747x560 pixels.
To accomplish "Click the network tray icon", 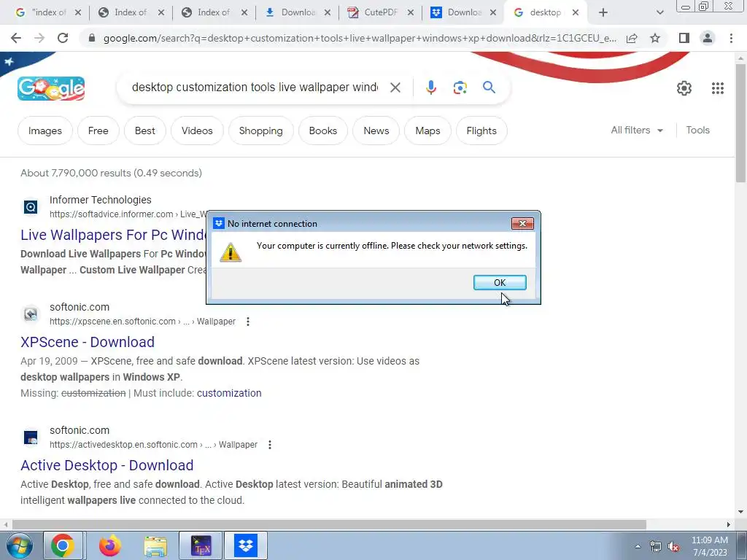I will tap(656, 547).
